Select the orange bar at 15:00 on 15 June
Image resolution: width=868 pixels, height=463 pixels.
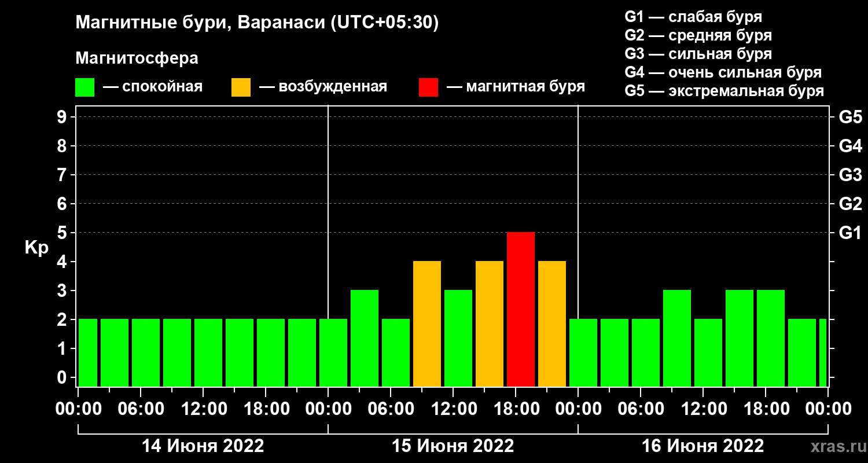(490, 324)
